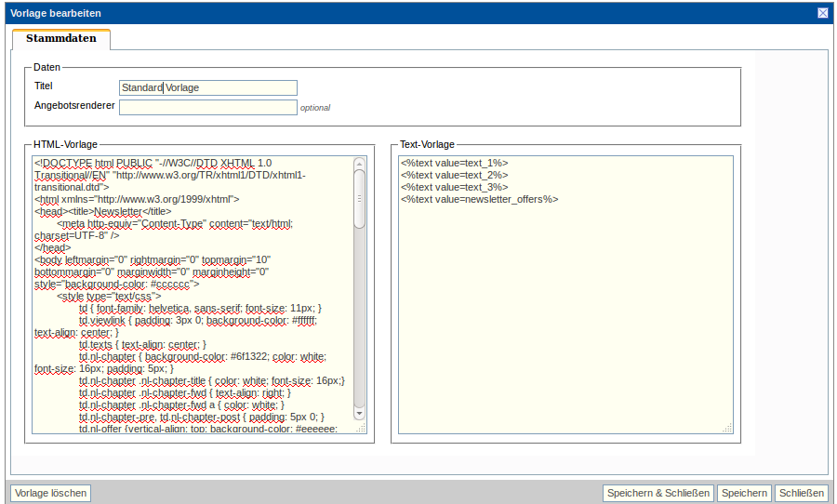Place cursor in the text_1 line
The image size is (837, 504).
pos(455,163)
